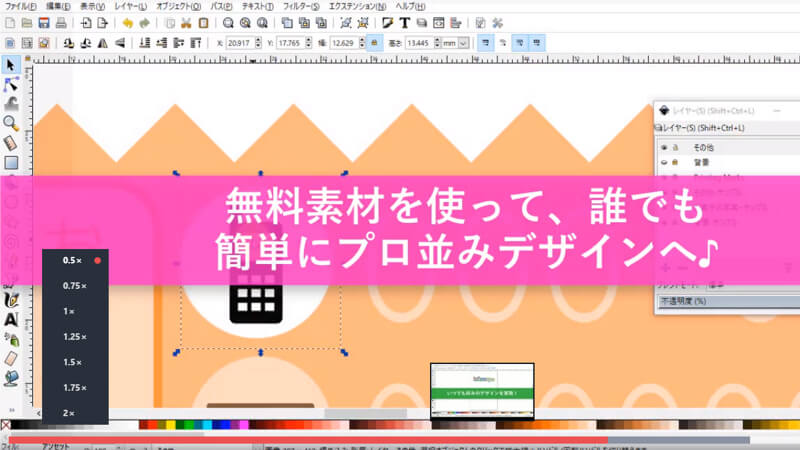This screenshot has width=800, height=450.
Task: Select the Paint bucket tool
Action: (x=11, y=378)
